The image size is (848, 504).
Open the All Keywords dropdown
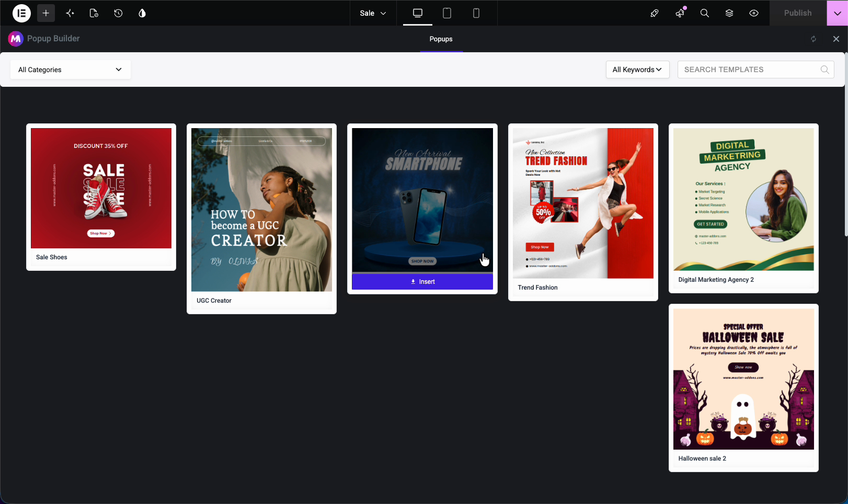coord(637,70)
